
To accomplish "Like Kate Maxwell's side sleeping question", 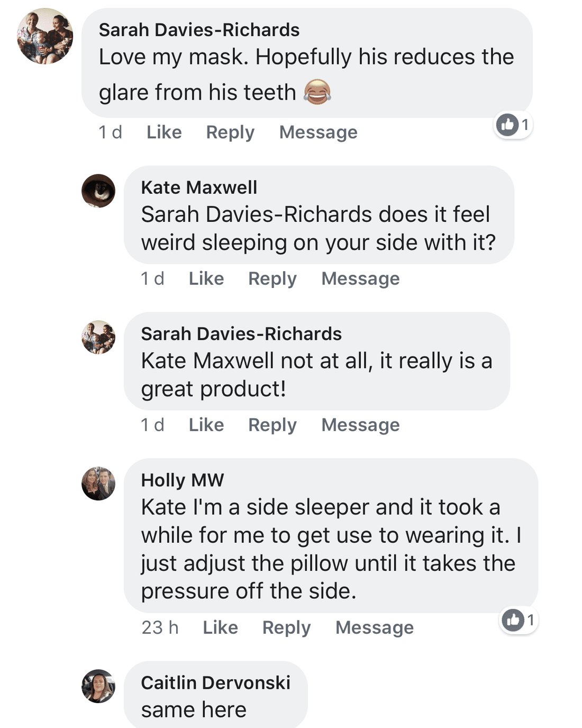I will [x=206, y=278].
